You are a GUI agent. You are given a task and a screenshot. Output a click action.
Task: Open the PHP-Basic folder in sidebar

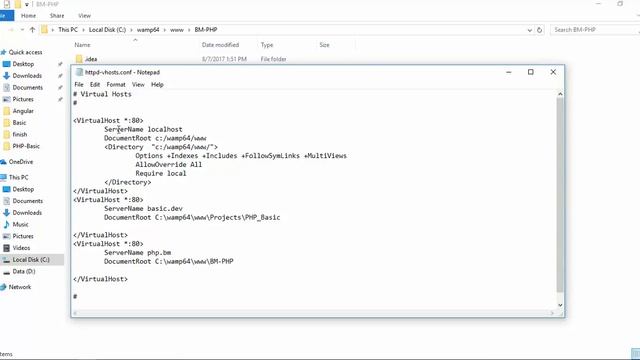[26, 146]
